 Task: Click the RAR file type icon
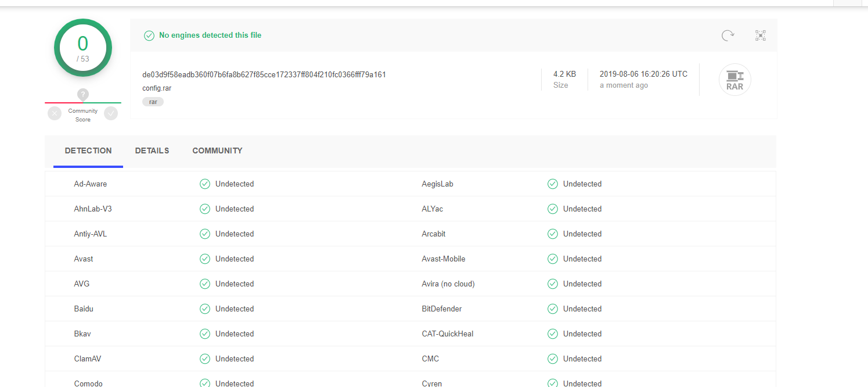pyautogui.click(x=735, y=80)
